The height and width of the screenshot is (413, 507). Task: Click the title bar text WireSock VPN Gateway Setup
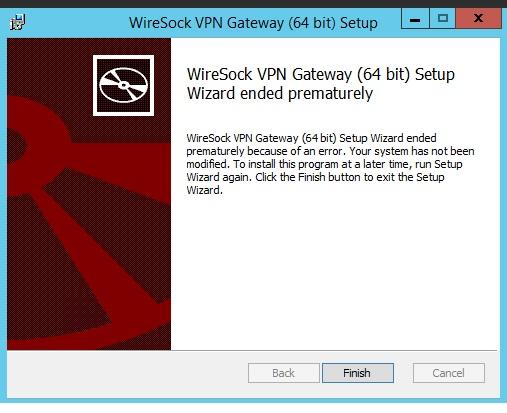(x=253, y=23)
